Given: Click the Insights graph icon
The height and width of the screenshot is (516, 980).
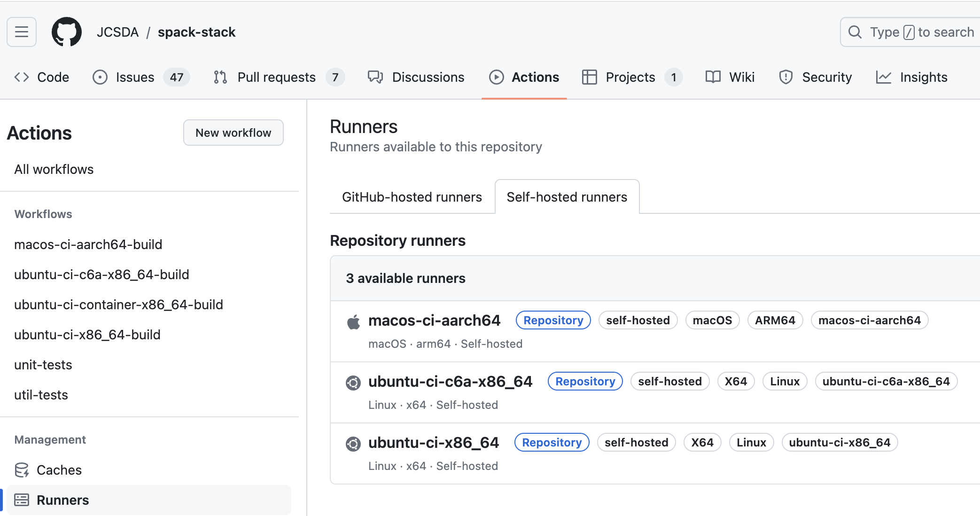Looking at the screenshot, I should tap(883, 77).
